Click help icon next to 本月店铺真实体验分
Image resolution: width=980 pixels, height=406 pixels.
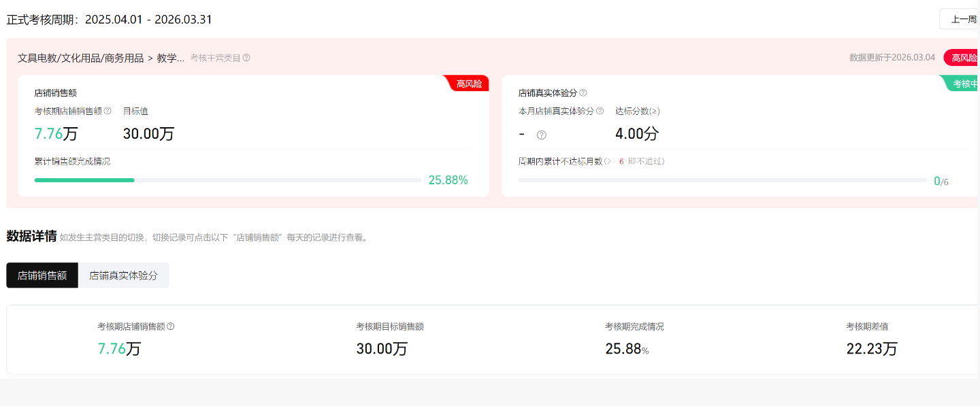600,111
